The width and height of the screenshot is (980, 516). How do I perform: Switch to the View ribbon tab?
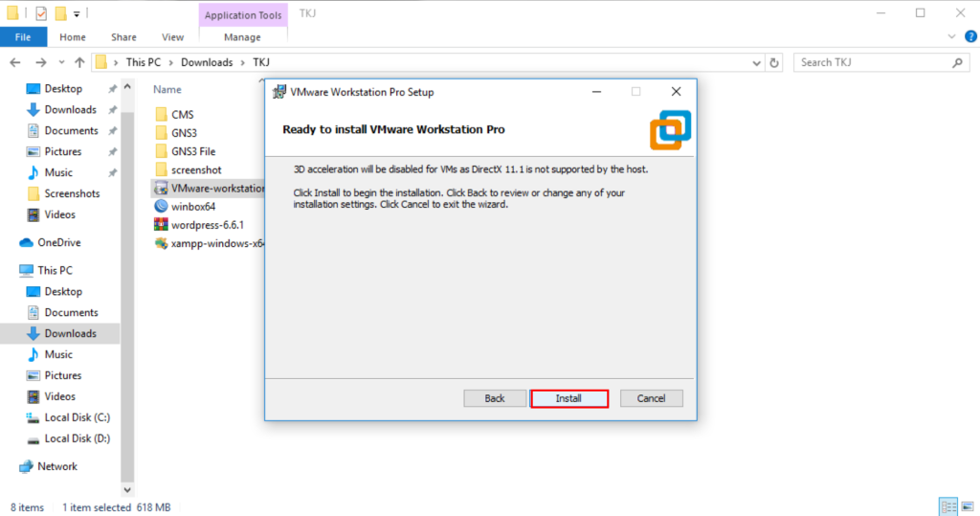click(x=172, y=37)
